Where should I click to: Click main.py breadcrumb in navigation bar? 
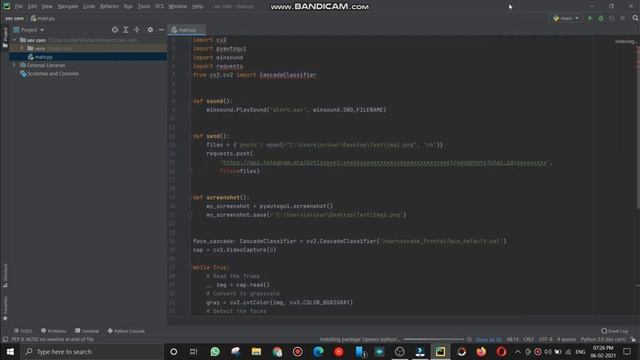[x=43, y=18]
